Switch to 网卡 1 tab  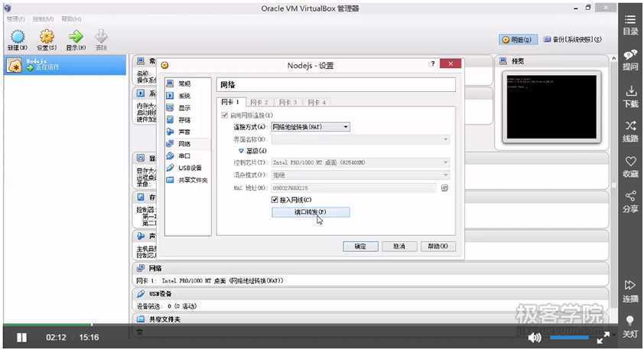(230, 102)
